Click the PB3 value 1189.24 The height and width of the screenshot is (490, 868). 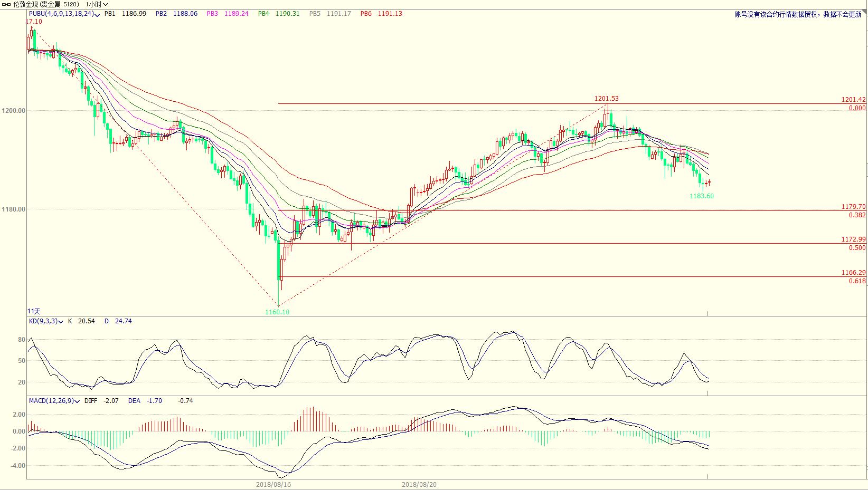[236, 14]
